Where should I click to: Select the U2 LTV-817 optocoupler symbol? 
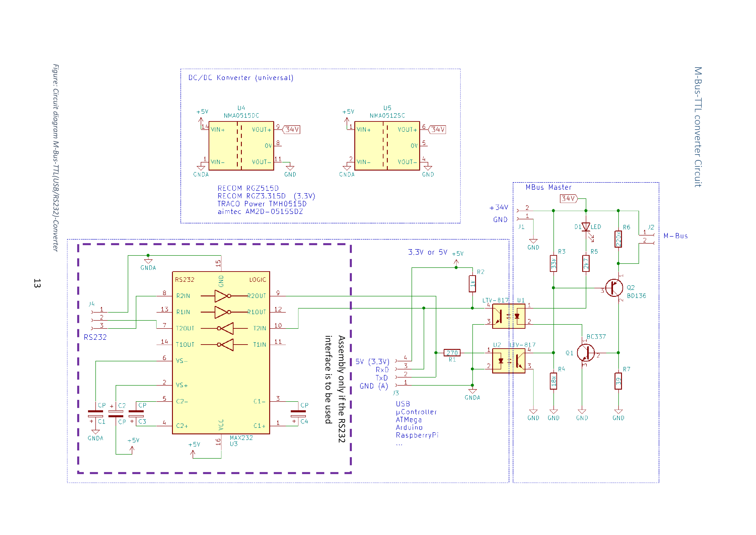509,361
